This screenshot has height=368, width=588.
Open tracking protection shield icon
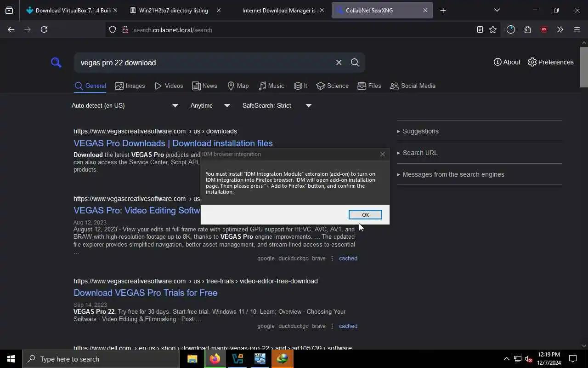pos(113,30)
